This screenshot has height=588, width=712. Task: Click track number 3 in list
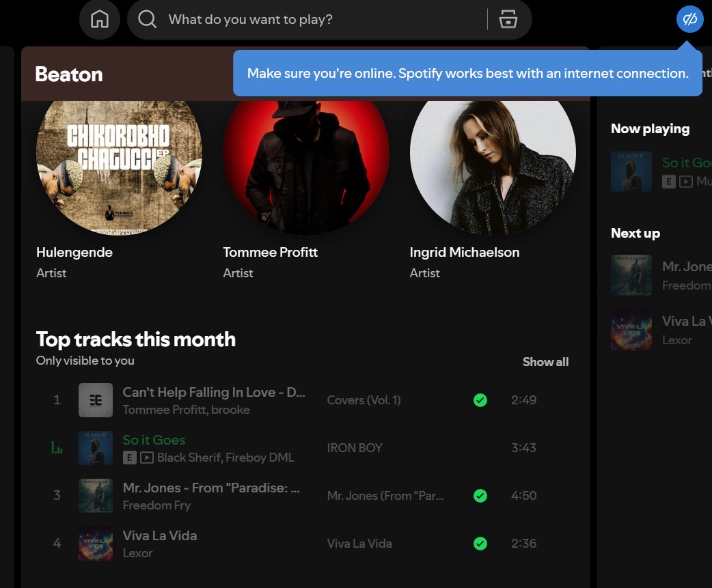pos(57,495)
